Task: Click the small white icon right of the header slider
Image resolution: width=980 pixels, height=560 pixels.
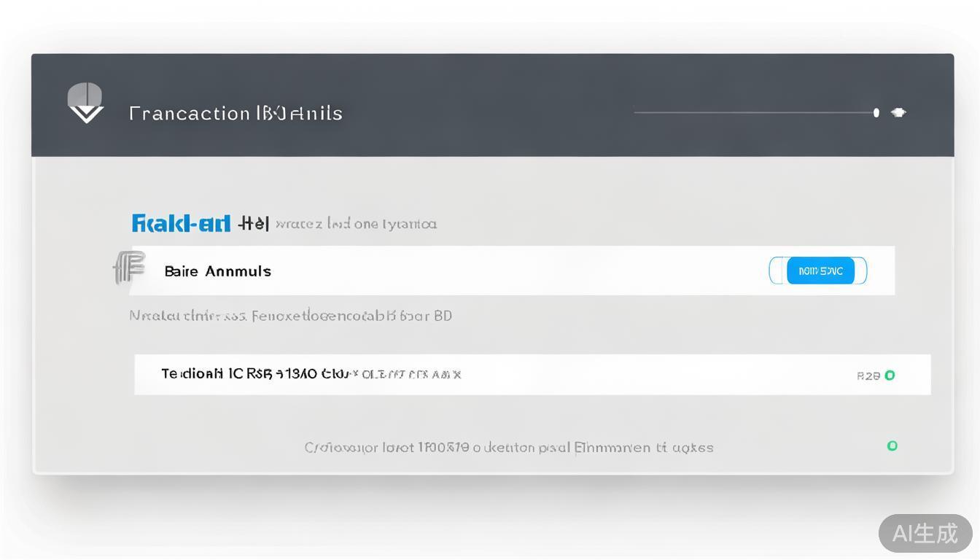Action: [898, 112]
